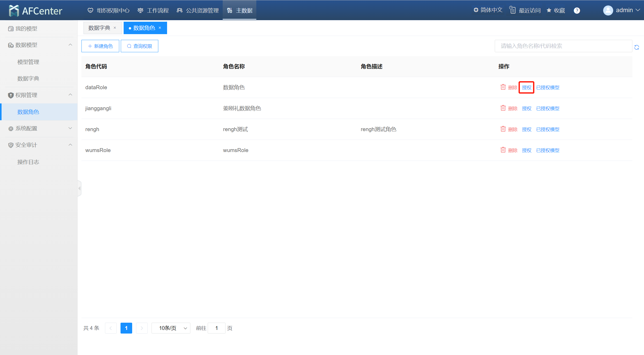Open the 10条/页 page size dropdown
The width and height of the screenshot is (644, 355).
(x=171, y=328)
